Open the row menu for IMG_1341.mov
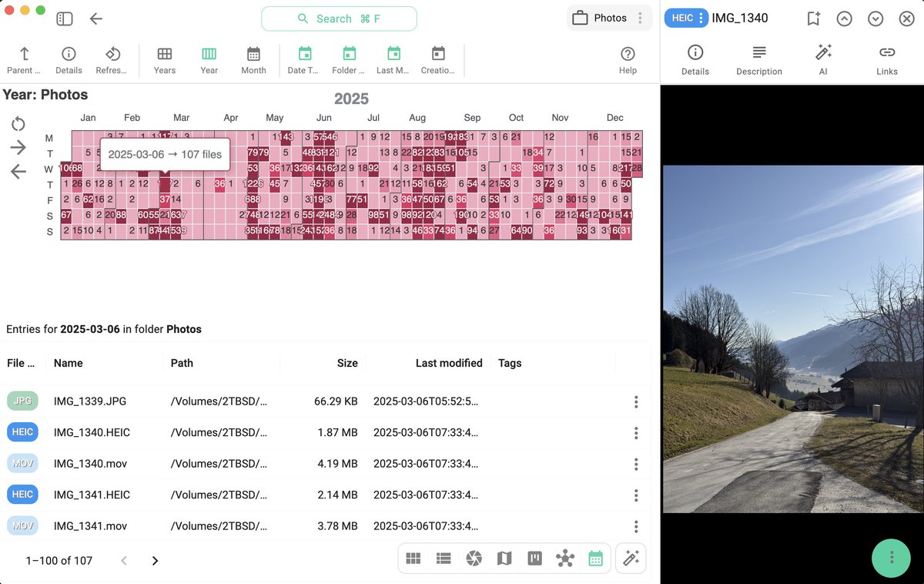Viewport: 924px width, 584px height. click(636, 526)
